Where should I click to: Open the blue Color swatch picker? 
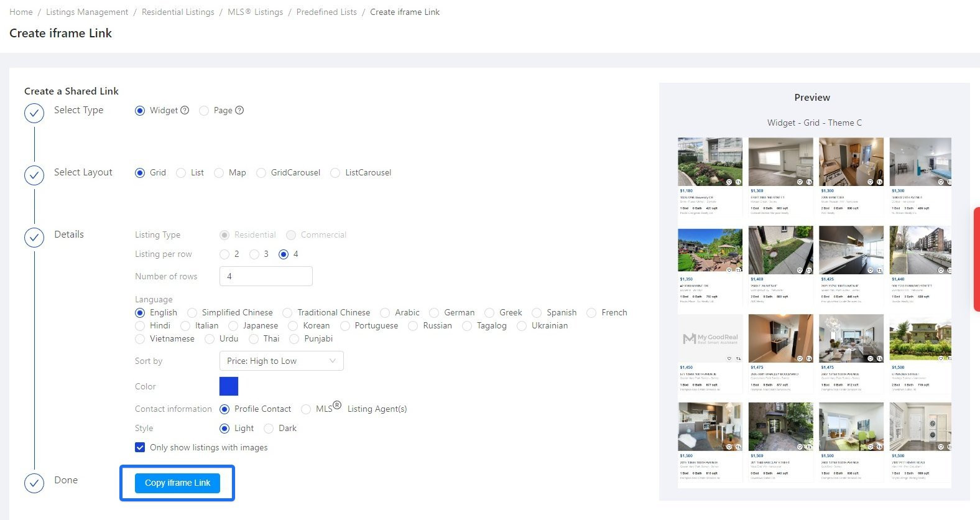(229, 387)
